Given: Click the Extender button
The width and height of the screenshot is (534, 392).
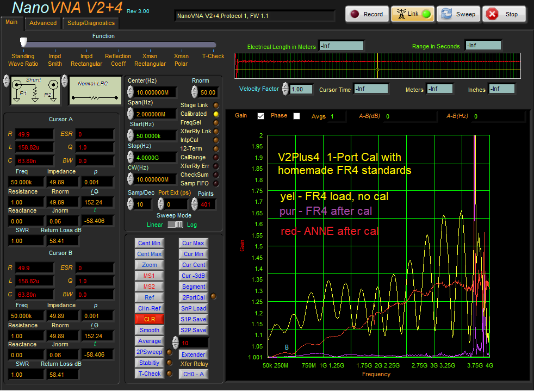Looking at the screenshot, I should point(194,354).
